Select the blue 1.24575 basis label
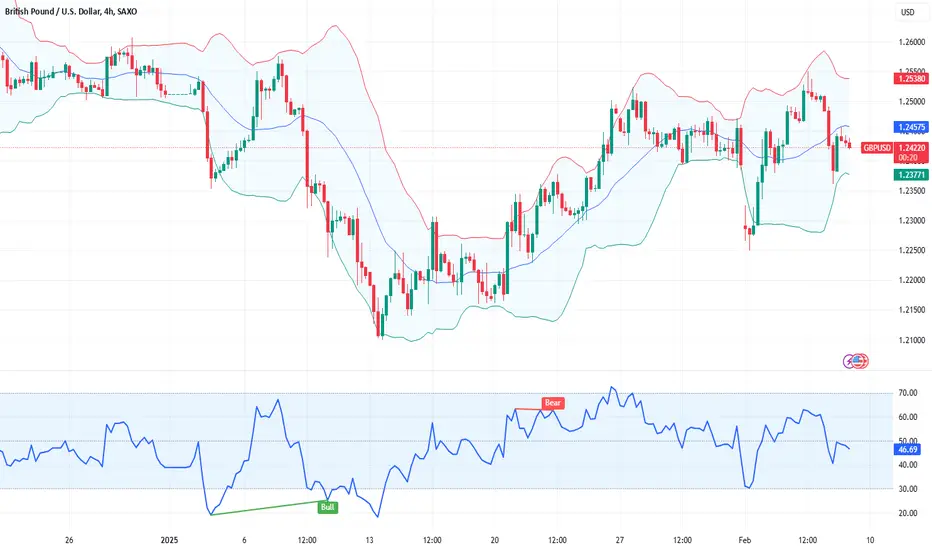This screenshot has width=932, height=550. tap(911, 127)
